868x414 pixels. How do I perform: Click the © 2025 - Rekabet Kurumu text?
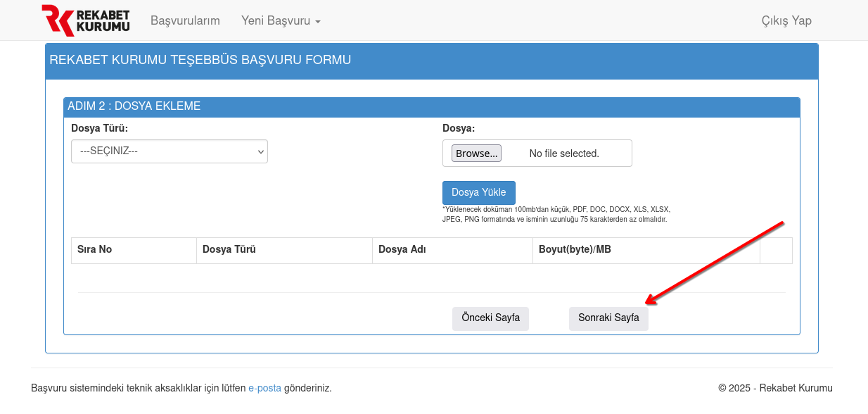(775, 388)
